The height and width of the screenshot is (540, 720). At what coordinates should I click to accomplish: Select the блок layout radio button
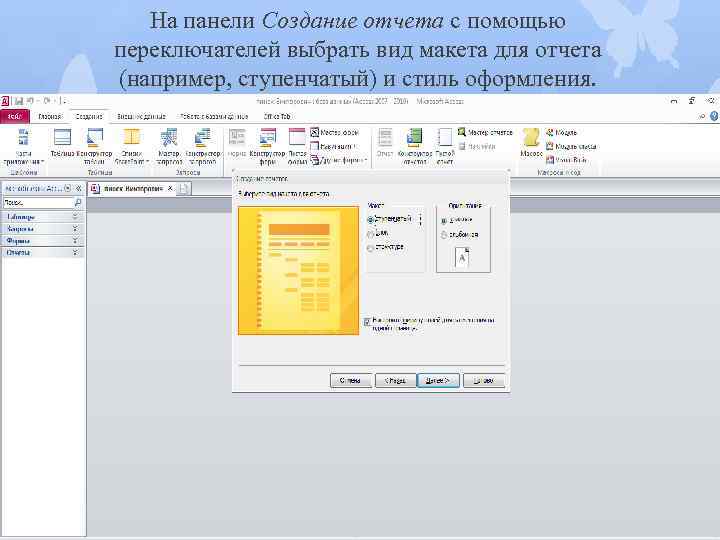click(x=370, y=235)
